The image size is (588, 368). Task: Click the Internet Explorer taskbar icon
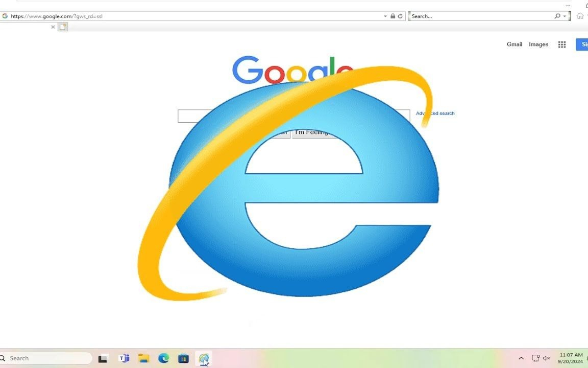pyautogui.click(x=204, y=359)
